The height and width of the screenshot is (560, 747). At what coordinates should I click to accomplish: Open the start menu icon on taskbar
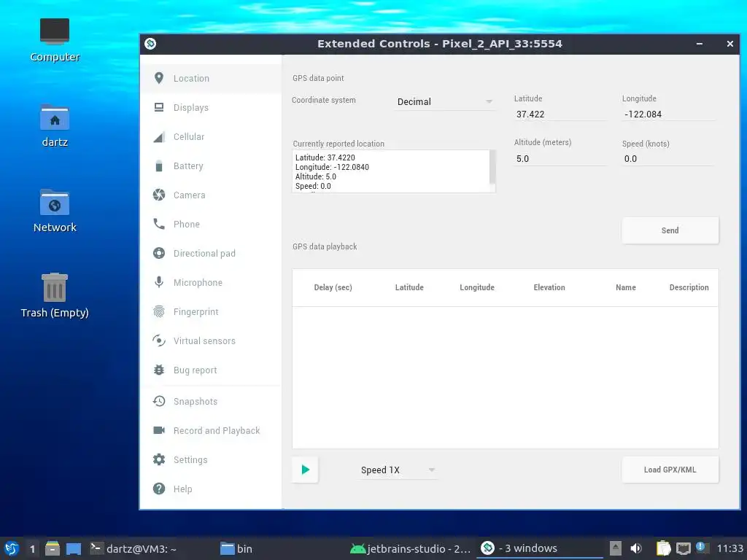click(12, 548)
